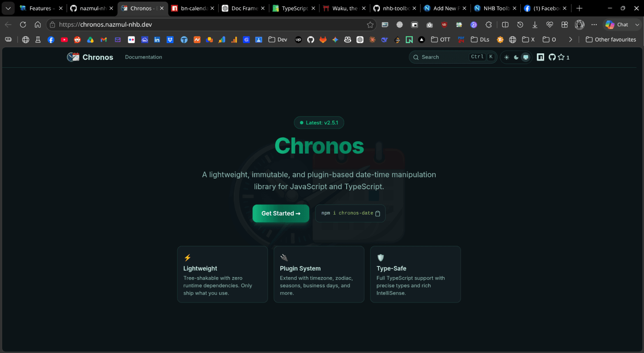Expand the Dev favourites folder
This screenshot has height=353, width=644.
(278, 40)
